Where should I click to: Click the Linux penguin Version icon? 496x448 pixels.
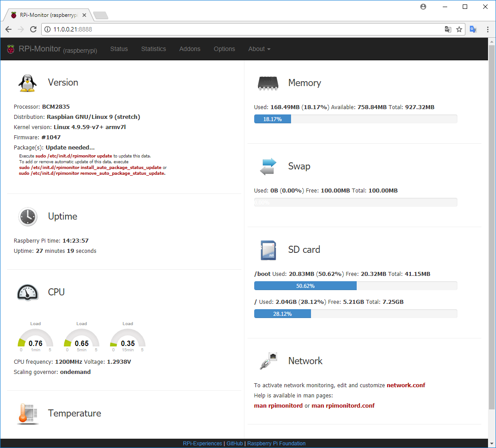[x=28, y=83]
